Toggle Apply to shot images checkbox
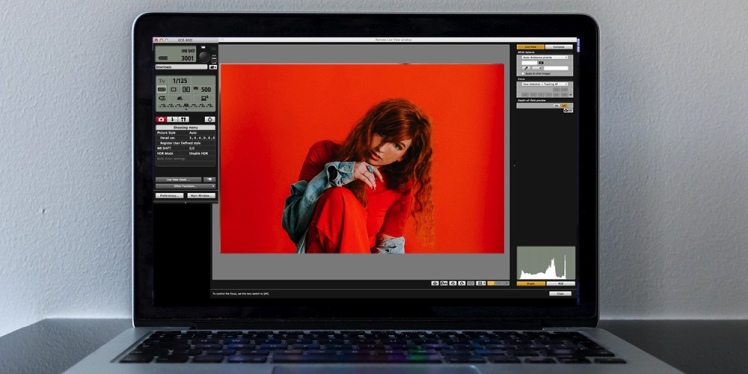Image resolution: width=748 pixels, height=374 pixels. coord(523,73)
